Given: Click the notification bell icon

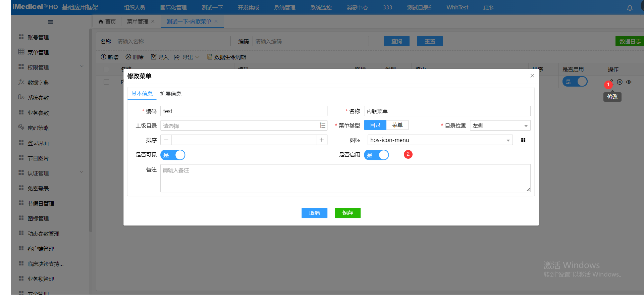Looking at the screenshot, I should (x=630, y=8).
